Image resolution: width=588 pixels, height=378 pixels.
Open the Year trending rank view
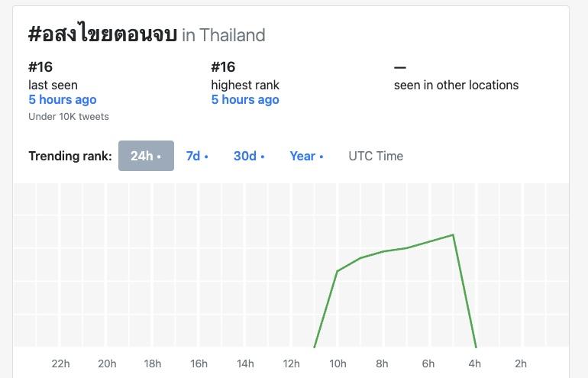306,156
